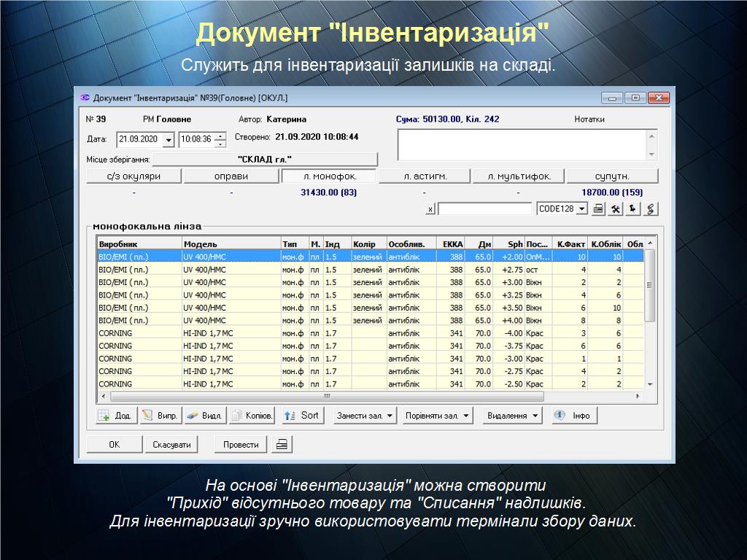Switch to the 'оправи' category tab
747x560 pixels.
231,176
